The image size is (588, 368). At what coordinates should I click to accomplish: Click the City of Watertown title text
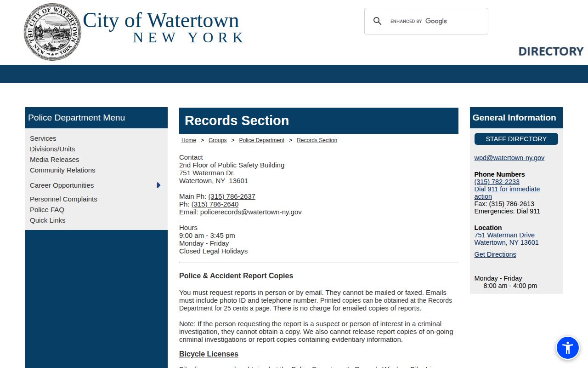click(161, 20)
